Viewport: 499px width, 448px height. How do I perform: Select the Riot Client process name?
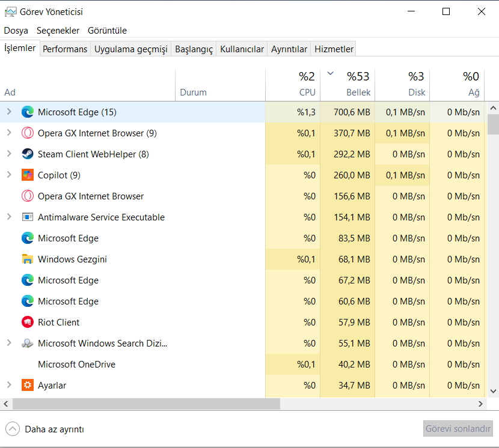58,322
